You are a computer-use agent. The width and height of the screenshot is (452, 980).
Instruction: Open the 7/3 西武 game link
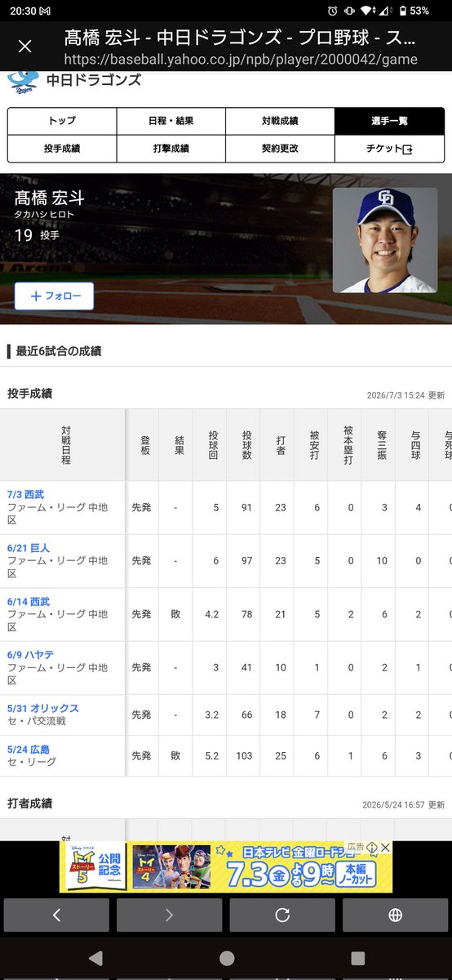[26, 495]
